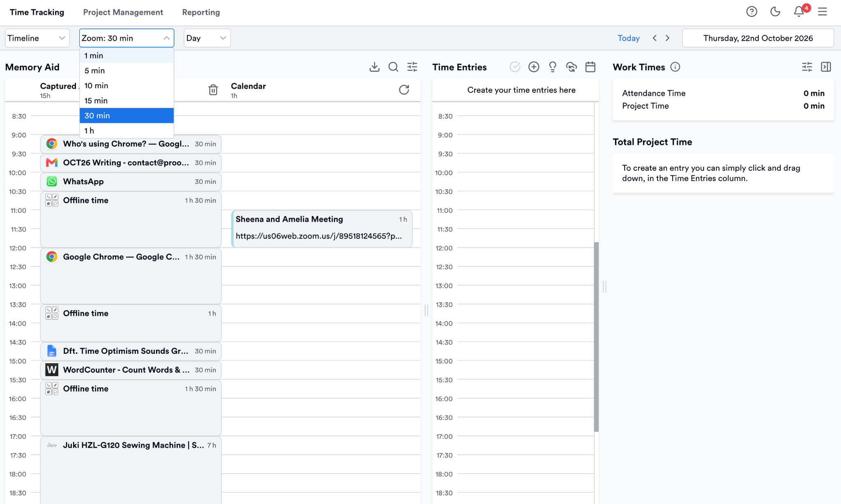
Task: Click splitter handle beside Work Times panel
Action: click(604, 286)
